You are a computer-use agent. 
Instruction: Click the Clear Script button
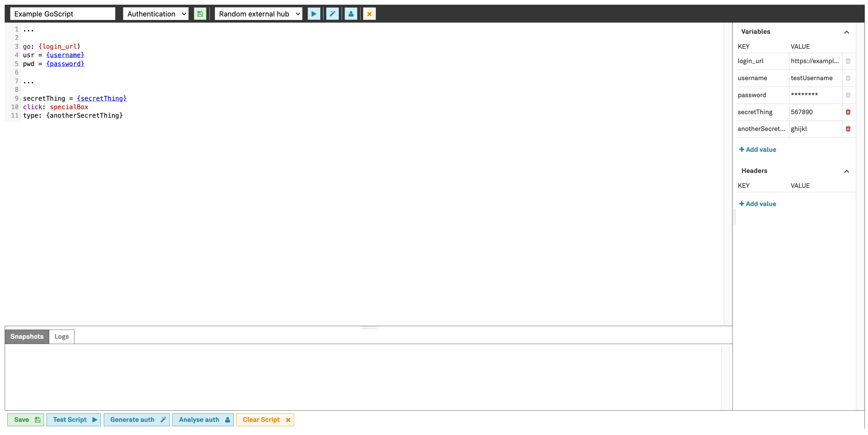[x=265, y=419]
